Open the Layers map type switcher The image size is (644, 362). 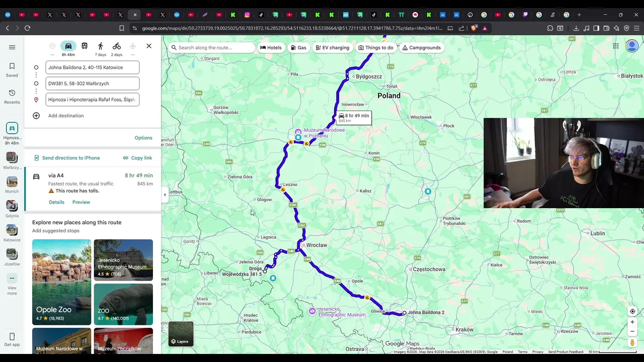[x=181, y=334]
